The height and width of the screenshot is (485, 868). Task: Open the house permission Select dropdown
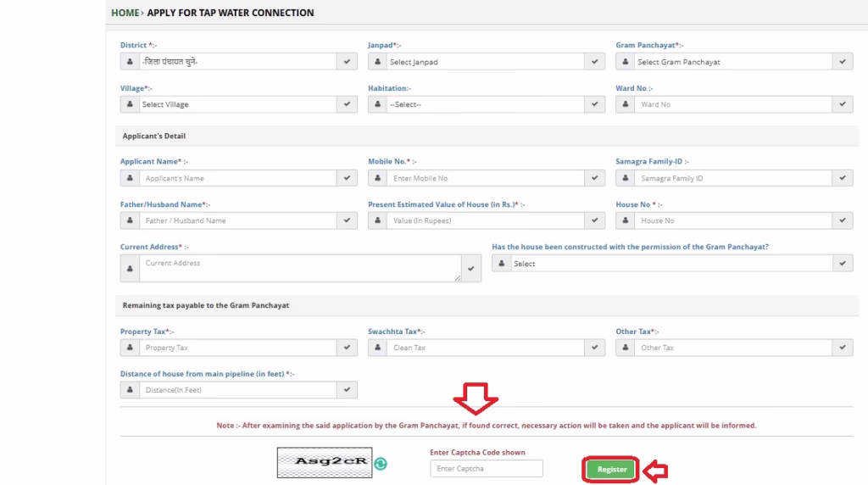[x=671, y=264]
